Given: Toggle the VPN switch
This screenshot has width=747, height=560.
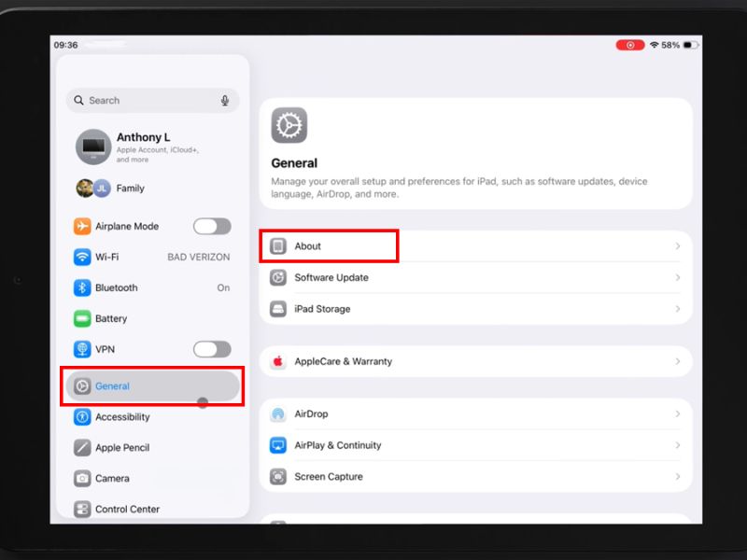Looking at the screenshot, I should tap(212, 349).
